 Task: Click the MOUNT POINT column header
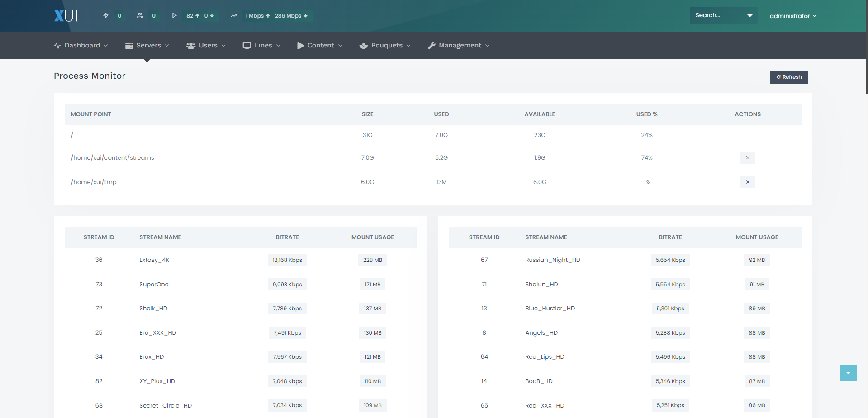coord(91,114)
